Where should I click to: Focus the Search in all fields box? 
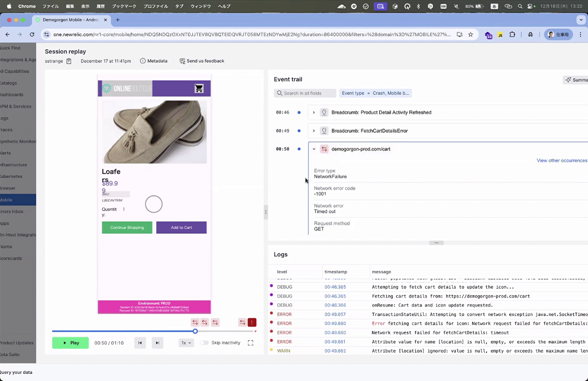[305, 93]
